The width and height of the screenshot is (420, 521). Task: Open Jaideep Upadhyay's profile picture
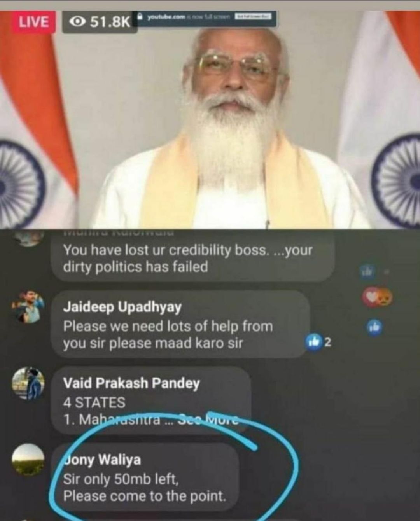[x=28, y=307]
